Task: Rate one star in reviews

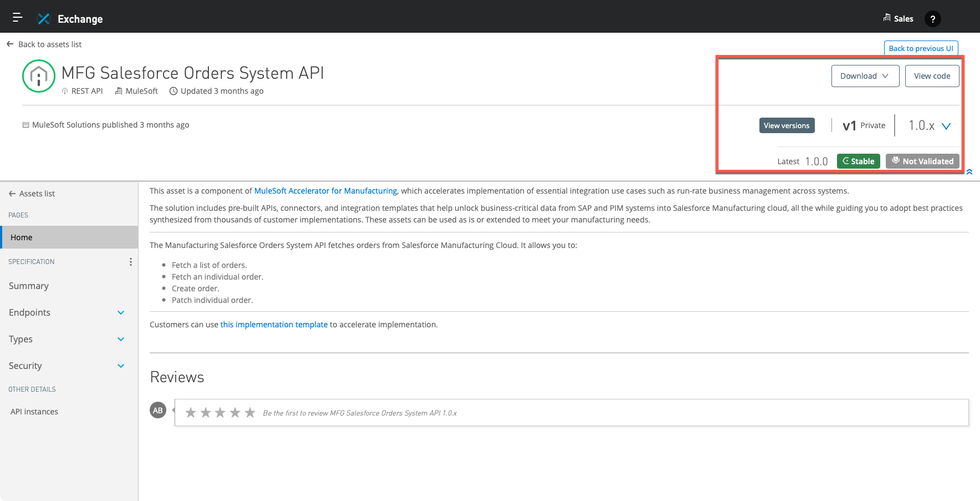Action: pyautogui.click(x=191, y=412)
